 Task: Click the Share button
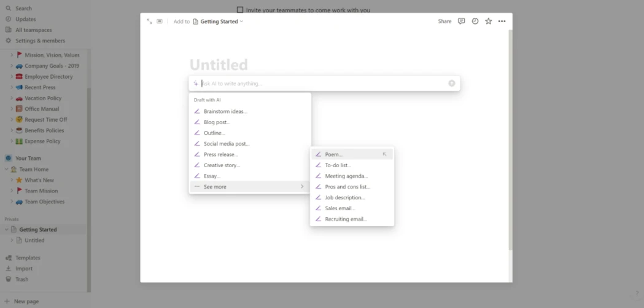pyautogui.click(x=444, y=22)
